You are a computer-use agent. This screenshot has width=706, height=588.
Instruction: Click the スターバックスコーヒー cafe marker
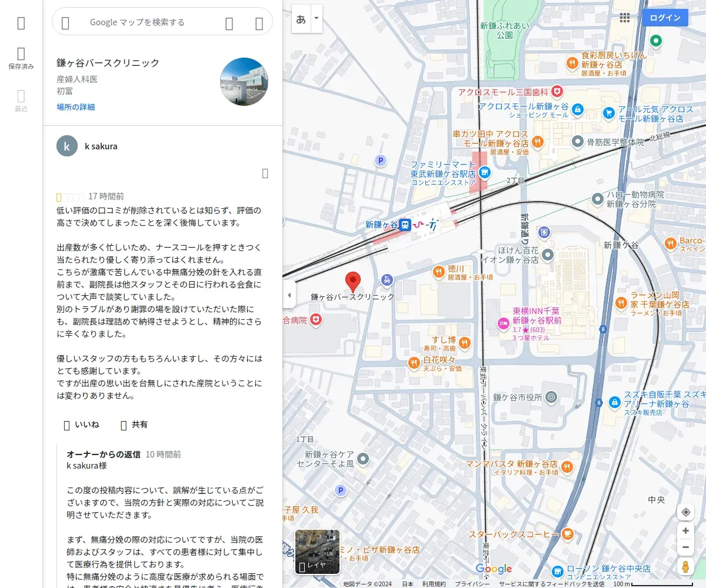567,533
